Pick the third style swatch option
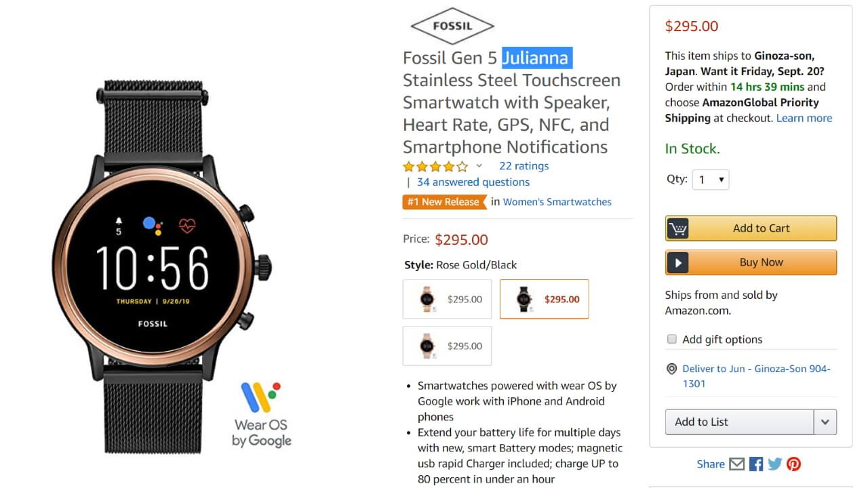 [447, 346]
